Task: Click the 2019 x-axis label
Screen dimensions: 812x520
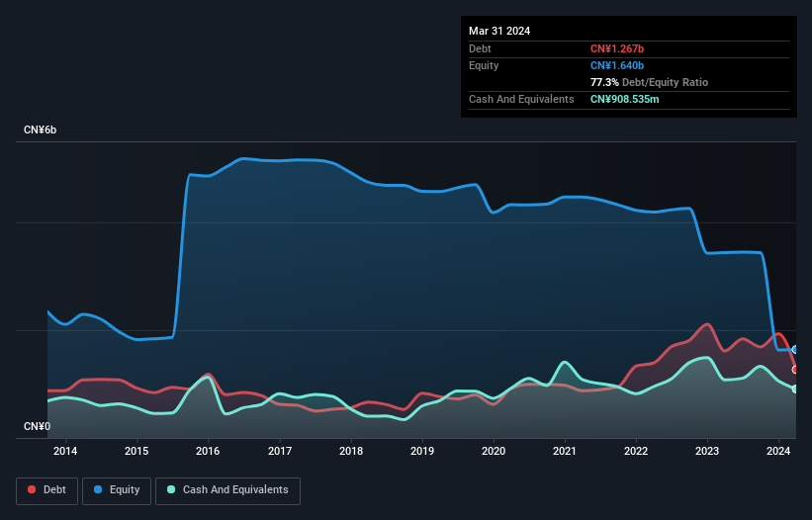Action: click(x=422, y=451)
